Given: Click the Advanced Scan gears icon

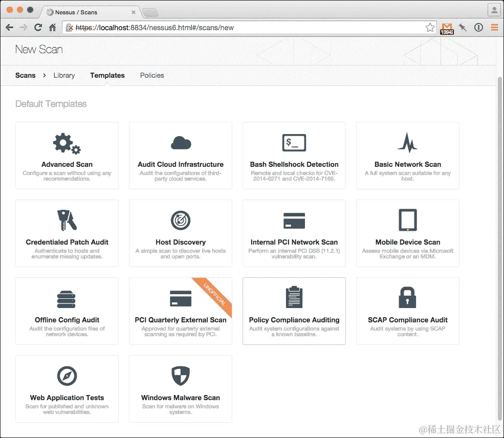Looking at the screenshot, I should (67, 143).
